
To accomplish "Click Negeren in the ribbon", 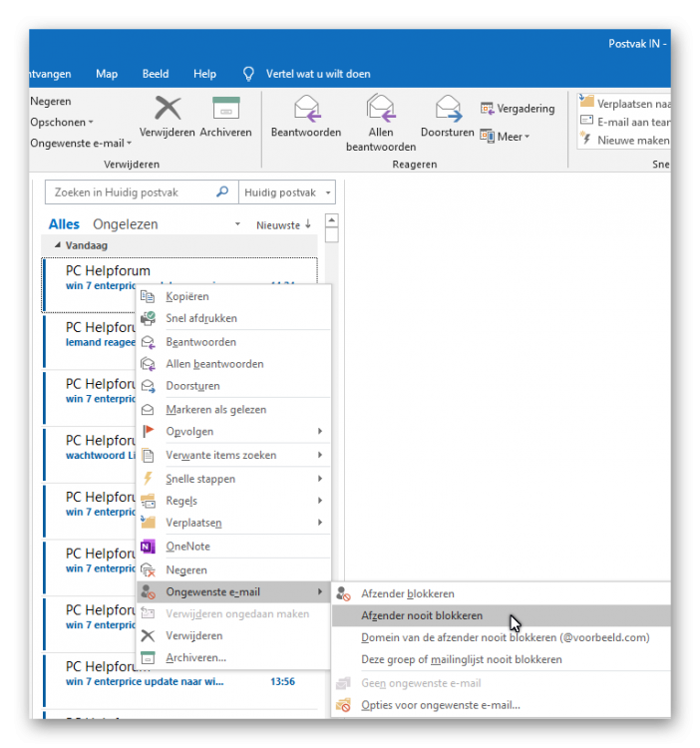I will coord(51,101).
